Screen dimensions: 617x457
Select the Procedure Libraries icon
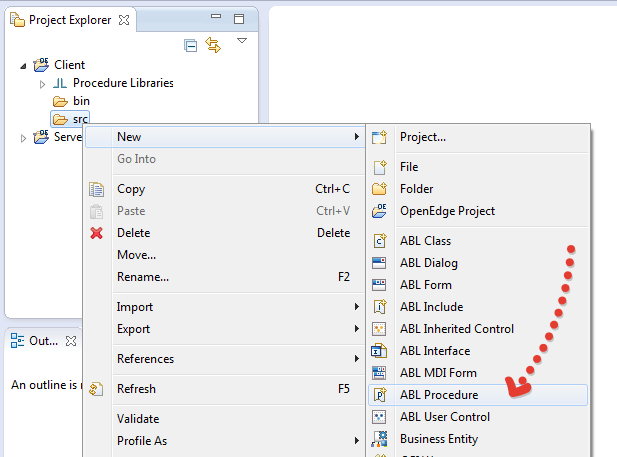tap(60, 83)
